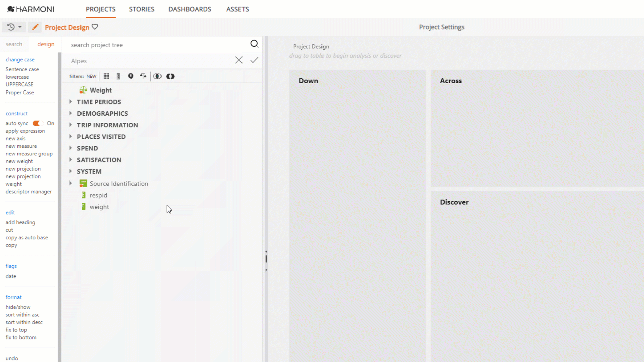Expand SATISFACTION folder
Screen dimensions: 644x362
(x=71, y=160)
